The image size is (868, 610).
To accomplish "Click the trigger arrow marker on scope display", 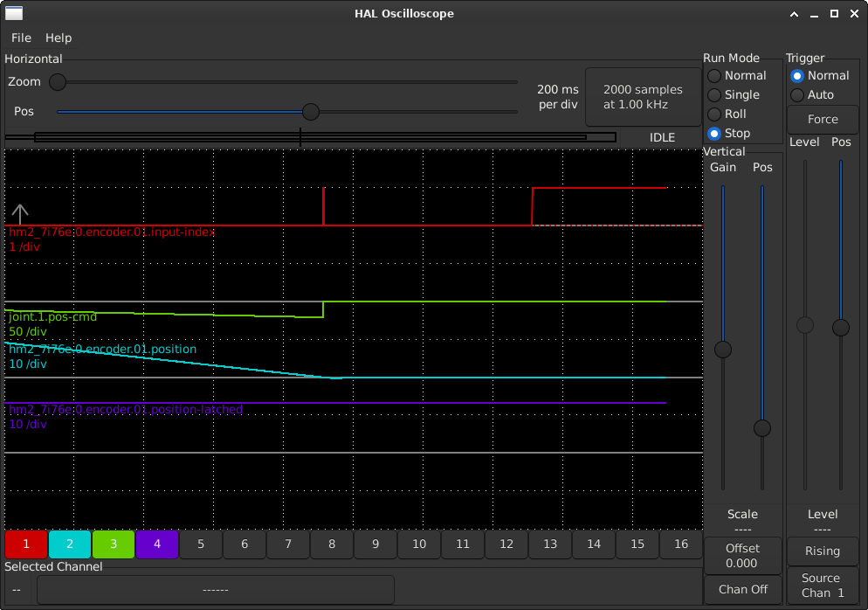I will [x=20, y=214].
